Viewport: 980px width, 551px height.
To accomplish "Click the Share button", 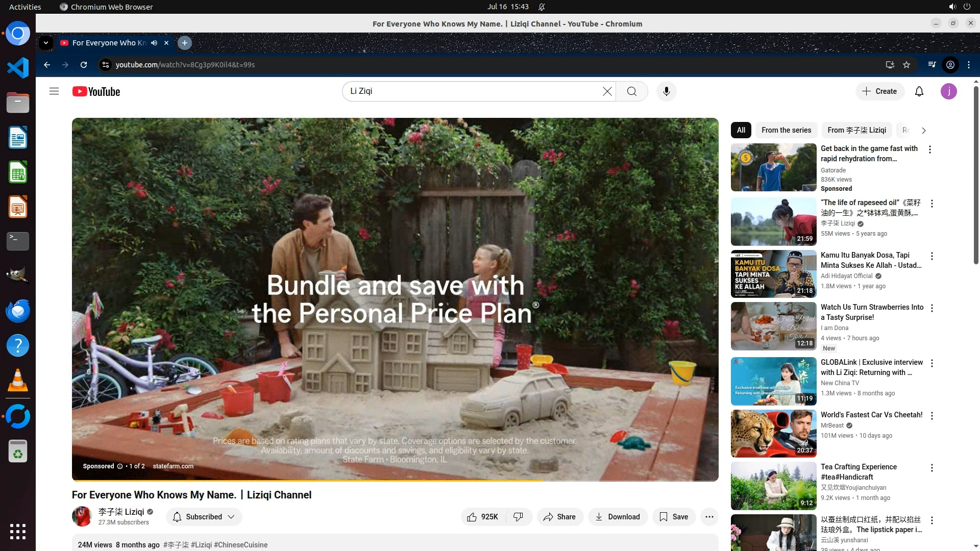I will (x=559, y=517).
